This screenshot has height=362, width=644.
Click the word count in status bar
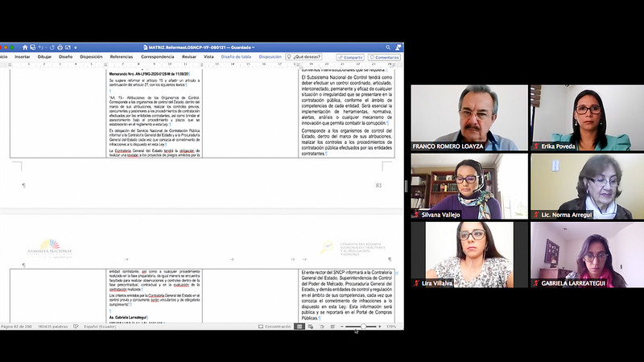52,327
